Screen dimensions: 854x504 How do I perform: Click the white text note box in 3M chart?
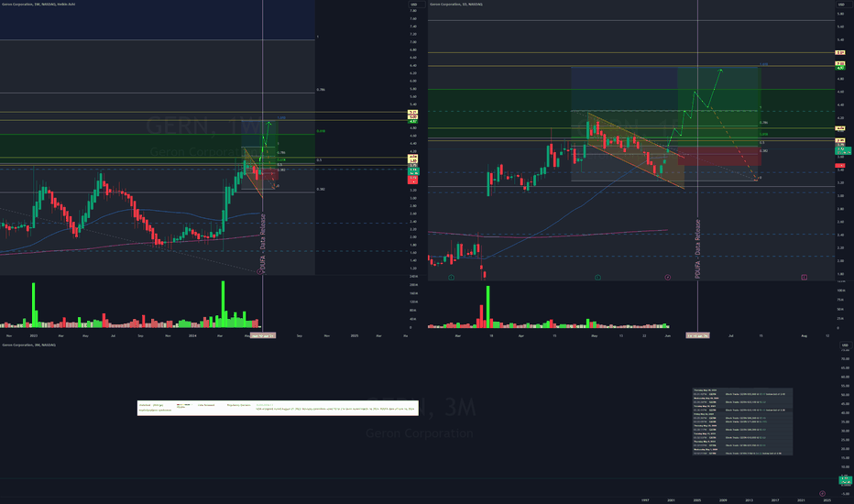point(278,408)
